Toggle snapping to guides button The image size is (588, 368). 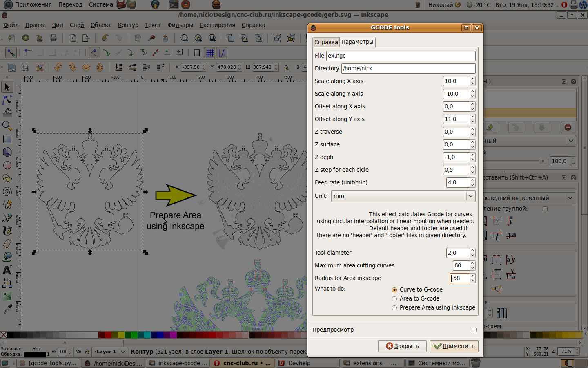tap(222, 53)
